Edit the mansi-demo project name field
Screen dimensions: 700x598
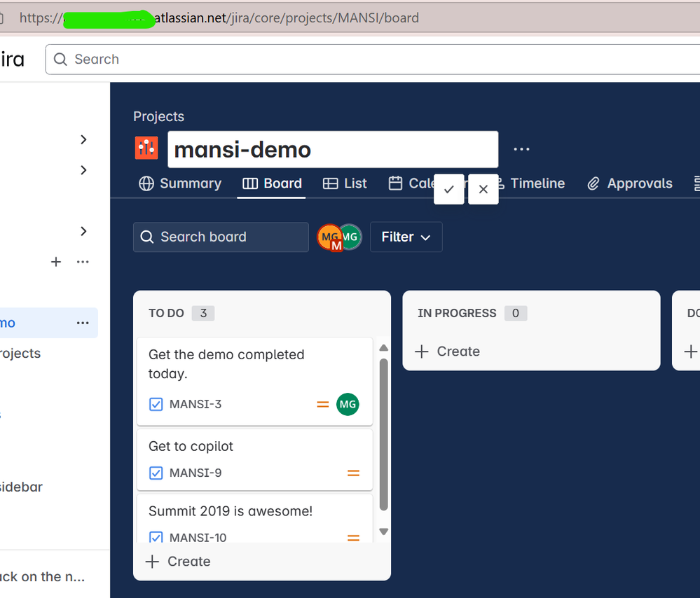point(333,150)
